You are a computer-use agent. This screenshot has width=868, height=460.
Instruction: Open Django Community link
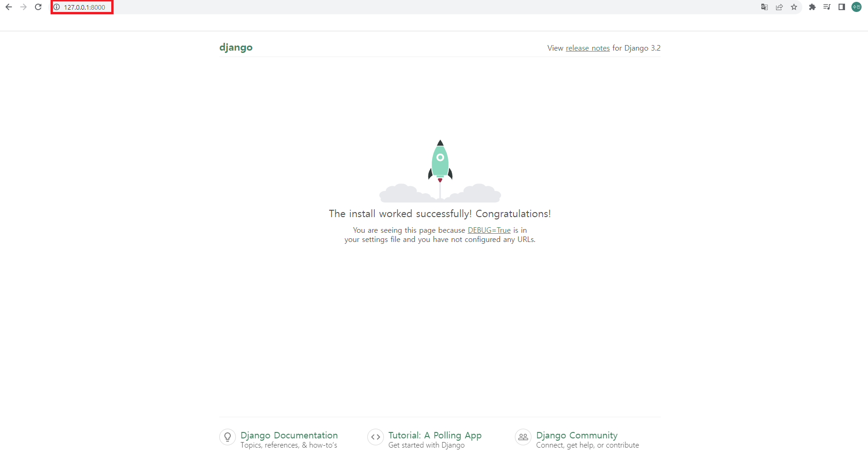(577, 435)
